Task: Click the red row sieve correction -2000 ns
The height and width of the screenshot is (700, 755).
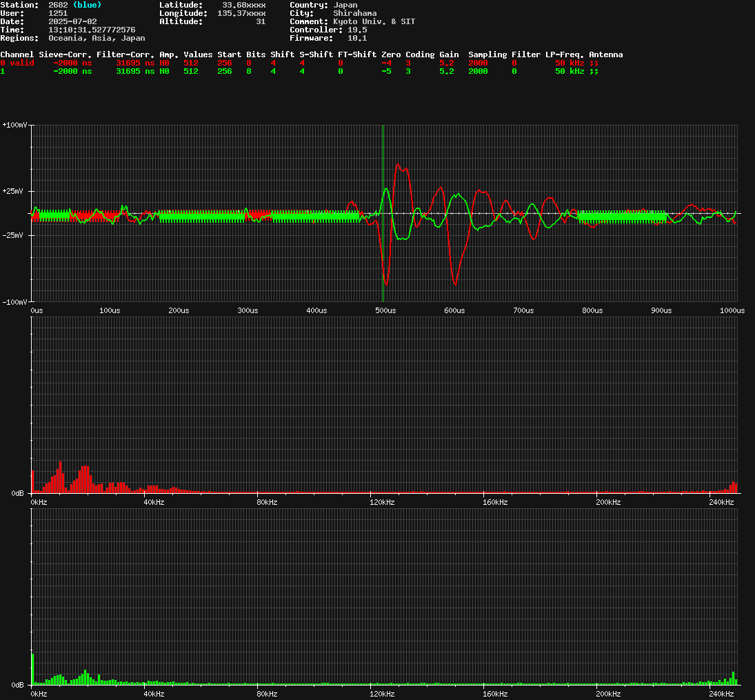Action: [72, 63]
